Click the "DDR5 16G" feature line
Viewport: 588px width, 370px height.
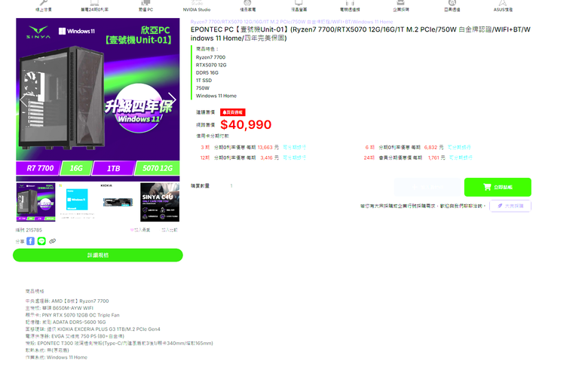point(207,73)
